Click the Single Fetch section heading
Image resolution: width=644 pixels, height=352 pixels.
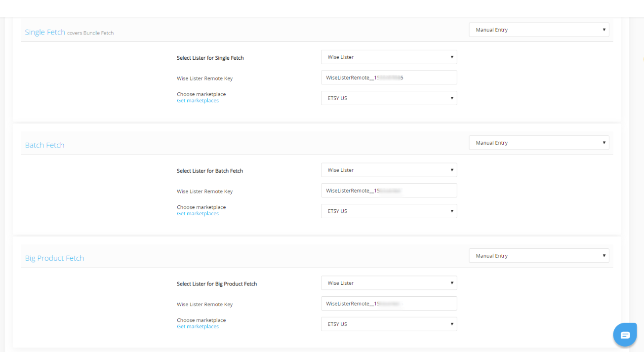[45, 32]
